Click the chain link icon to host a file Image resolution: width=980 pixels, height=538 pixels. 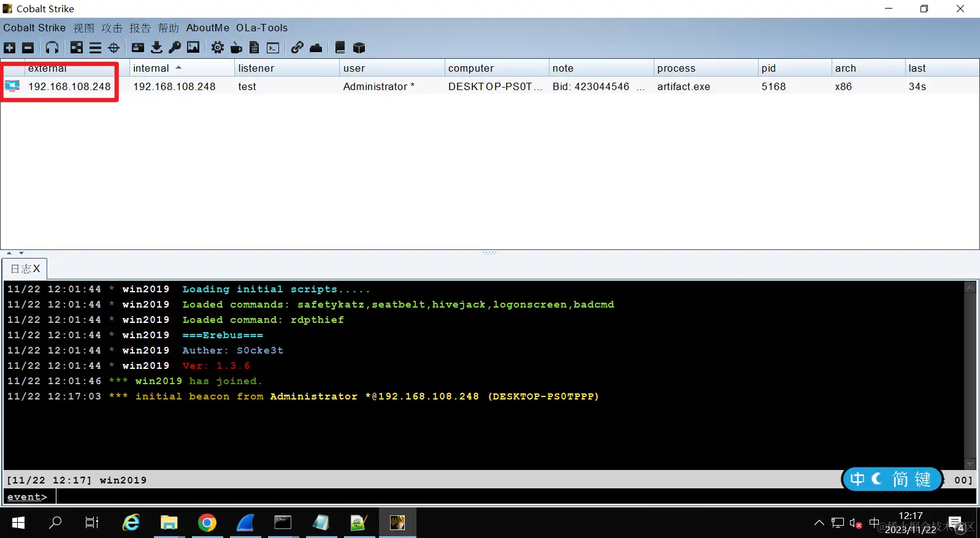(x=297, y=48)
